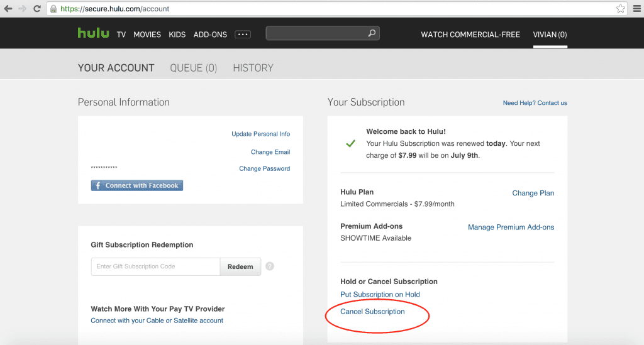Click Connect with Facebook button
The width and height of the screenshot is (644, 345).
click(x=136, y=185)
